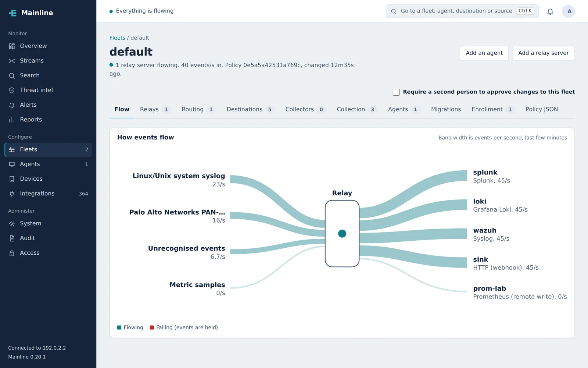Select the Flow tab
Image resolution: width=588 pixels, height=368 pixels.
tap(122, 109)
